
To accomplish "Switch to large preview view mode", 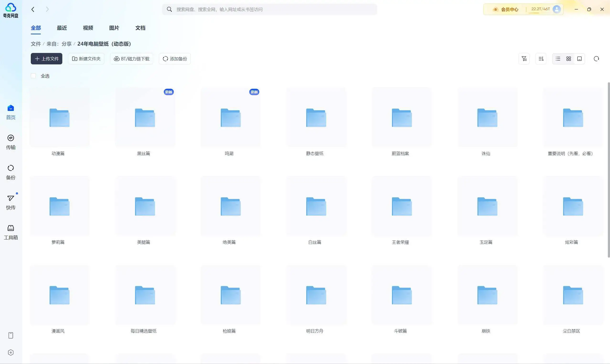I will (x=579, y=59).
